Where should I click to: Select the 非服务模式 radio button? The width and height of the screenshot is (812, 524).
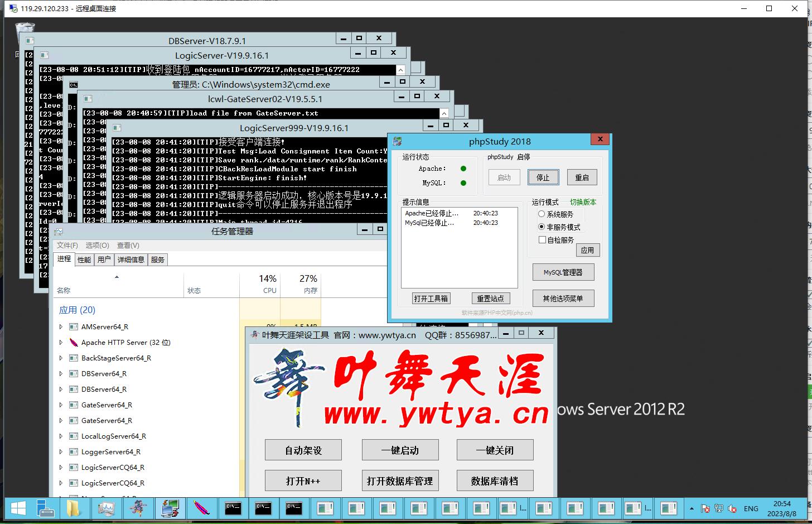[541, 227]
